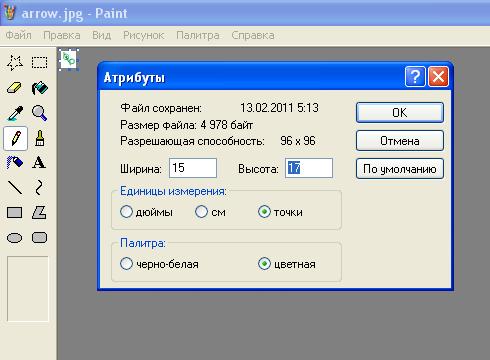The image size is (490, 360).
Task: Close the Атрибуты dialog
Action: pyautogui.click(x=438, y=77)
